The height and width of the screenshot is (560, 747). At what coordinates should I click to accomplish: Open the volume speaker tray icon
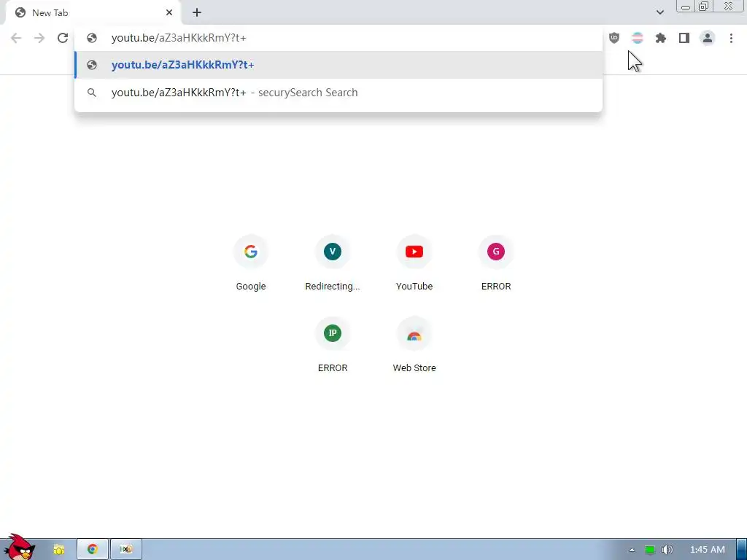point(667,550)
